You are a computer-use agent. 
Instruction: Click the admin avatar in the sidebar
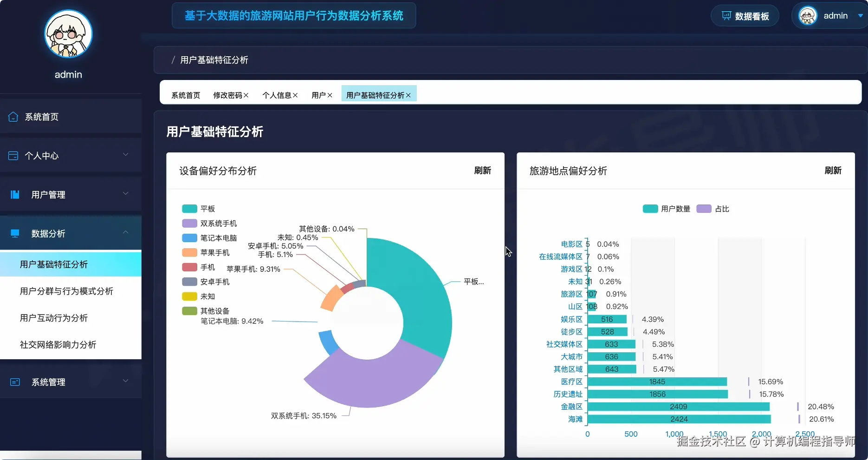68,33
